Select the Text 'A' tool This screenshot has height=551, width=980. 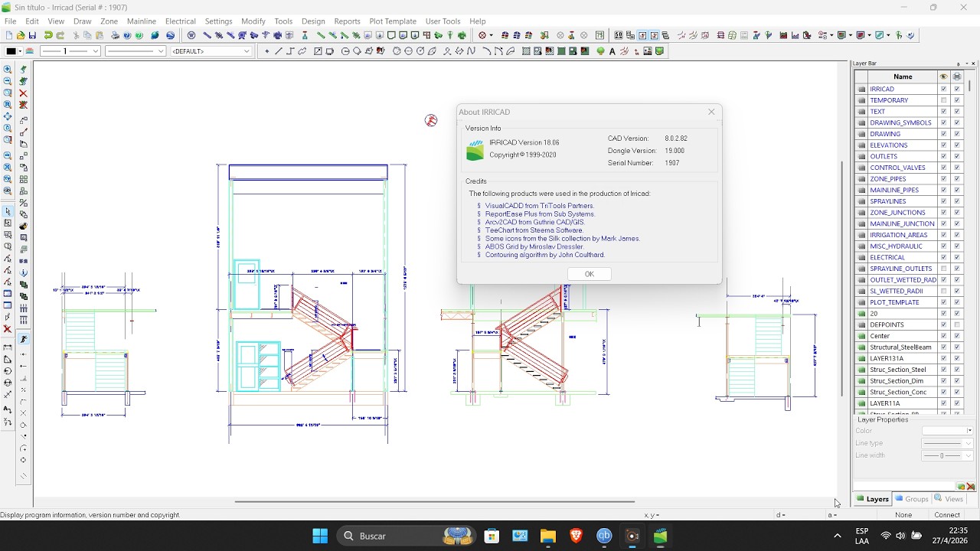point(612,51)
